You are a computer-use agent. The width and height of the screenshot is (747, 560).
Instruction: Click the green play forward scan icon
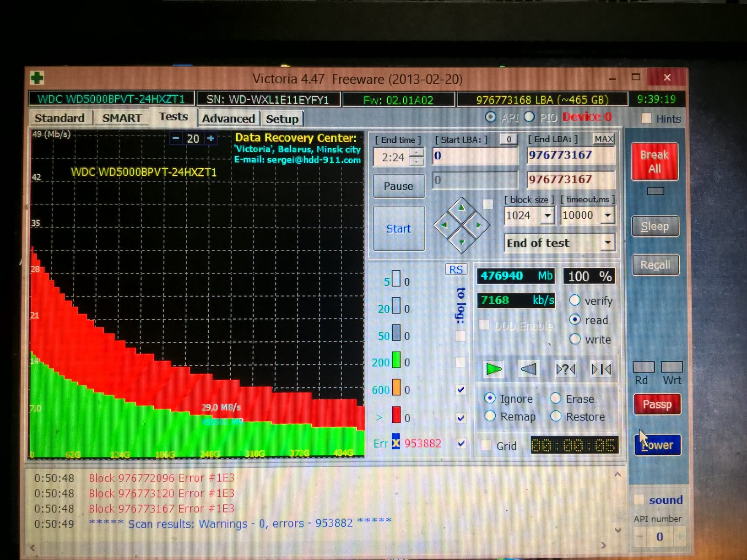pyautogui.click(x=493, y=369)
